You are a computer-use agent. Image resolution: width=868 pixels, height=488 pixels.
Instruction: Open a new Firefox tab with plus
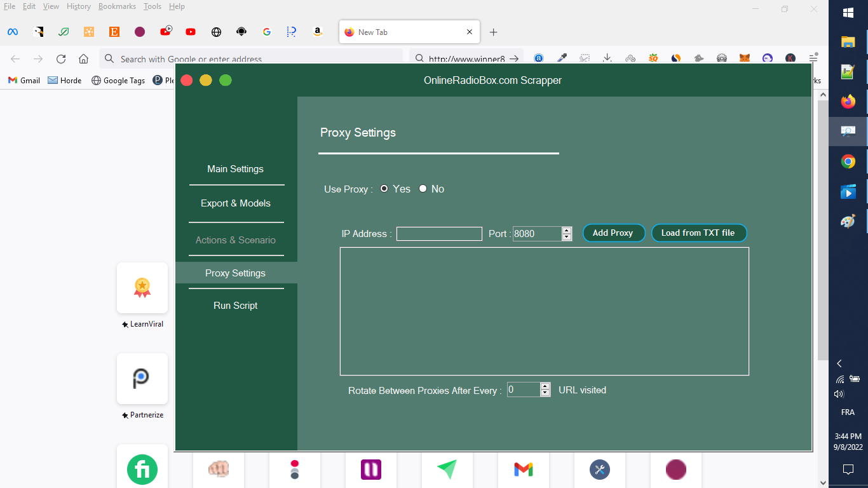pyautogui.click(x=494, y=32)
